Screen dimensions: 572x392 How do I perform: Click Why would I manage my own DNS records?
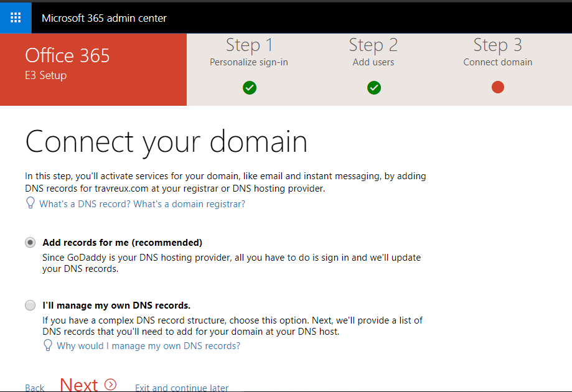point(151,346)
